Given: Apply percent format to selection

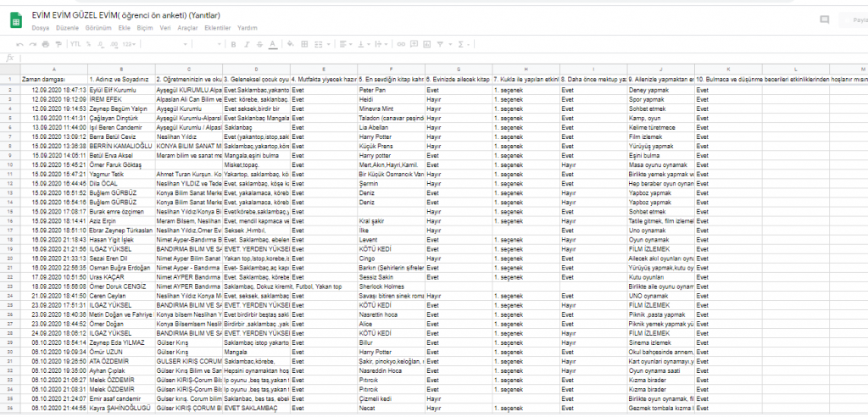Looking at the screenshot, I should click(89, 43).
